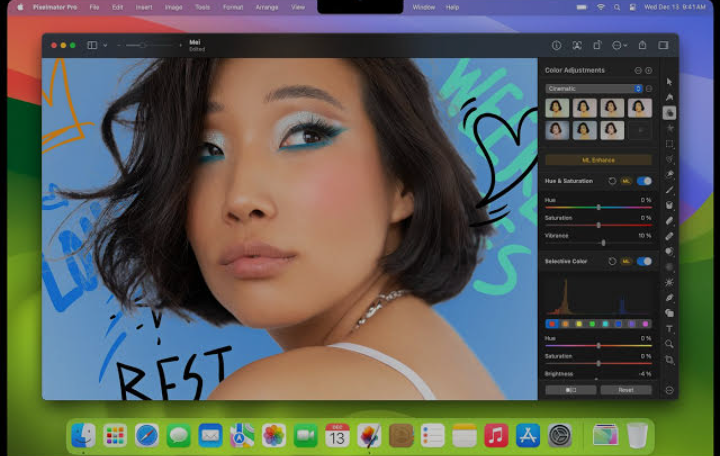Open the Image menu

(x=173, y=7)
